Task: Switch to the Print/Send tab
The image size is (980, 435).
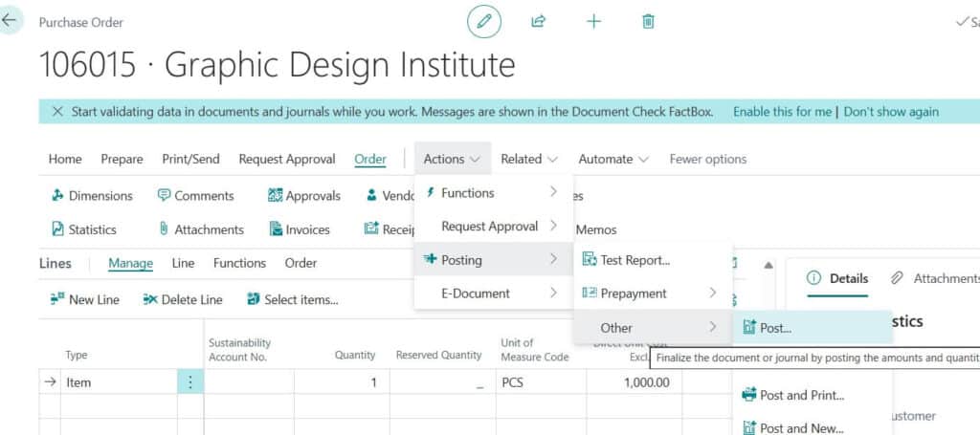Action: coord(190,159)
